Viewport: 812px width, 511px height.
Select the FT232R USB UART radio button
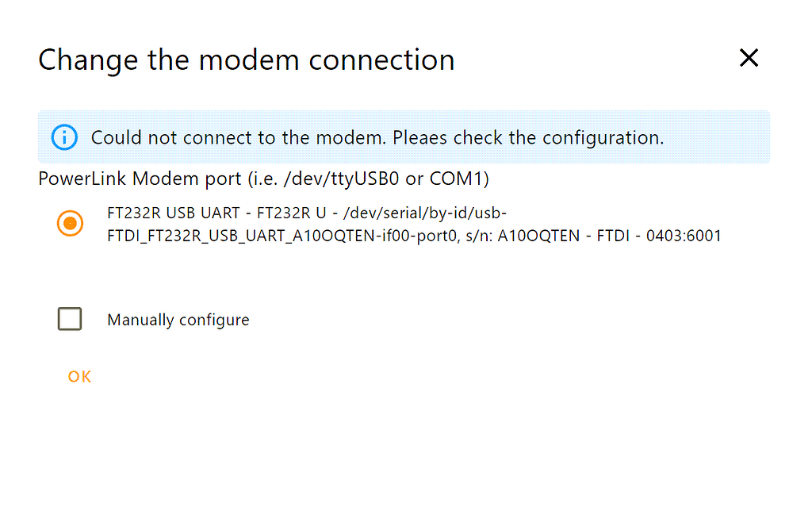click(x=70, y=224)
